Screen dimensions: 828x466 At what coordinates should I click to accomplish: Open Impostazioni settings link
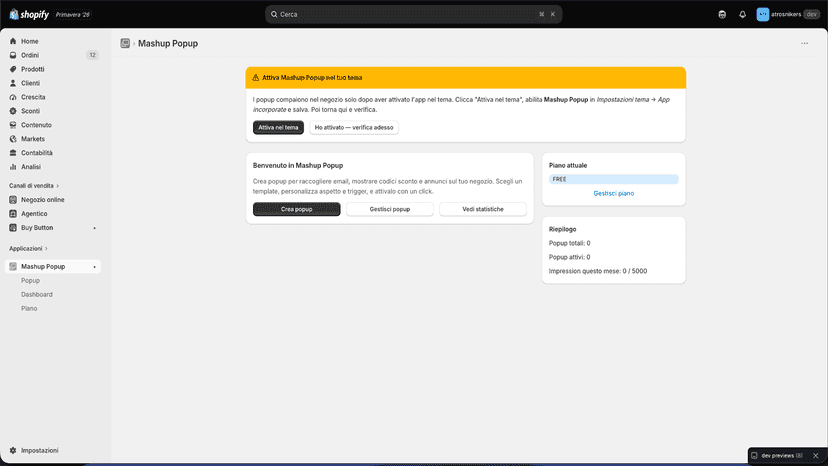tap(40, 451)
